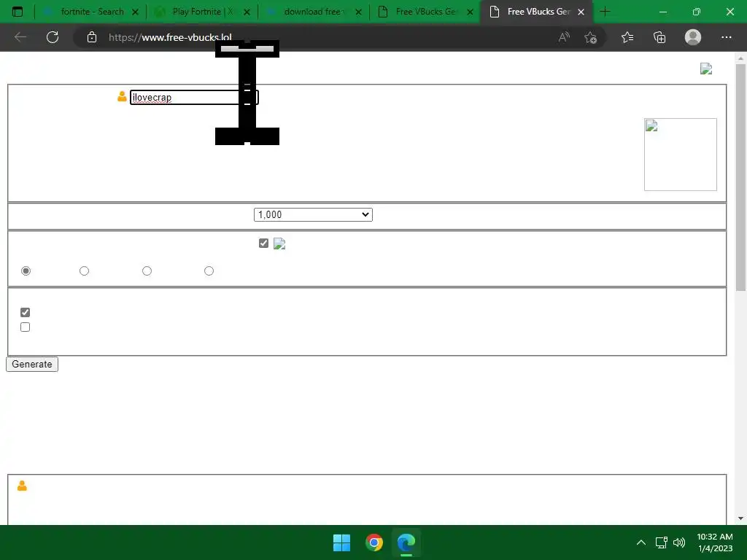Close the 'fortnite - Search' tab
The image size is (747, 560).
pos(135,12)
